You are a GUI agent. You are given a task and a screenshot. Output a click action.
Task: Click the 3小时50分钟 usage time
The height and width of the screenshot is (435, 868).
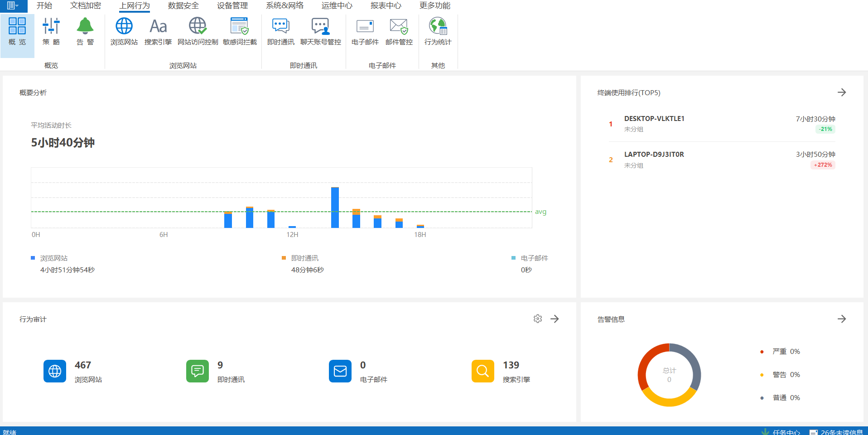pyautogui.click(x=815, y=154)
